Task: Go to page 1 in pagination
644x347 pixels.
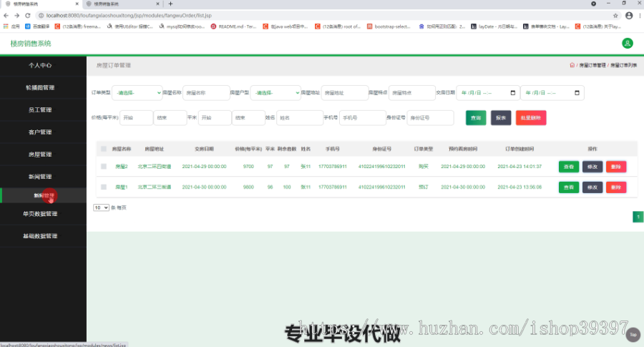Action: [638, 217]
